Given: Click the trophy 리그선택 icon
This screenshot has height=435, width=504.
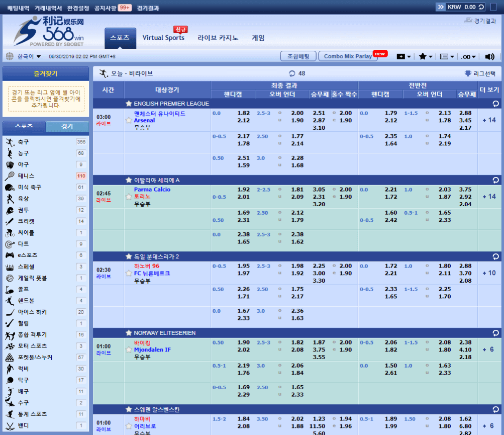Looking at the screenshot, I should pos(468,73).
